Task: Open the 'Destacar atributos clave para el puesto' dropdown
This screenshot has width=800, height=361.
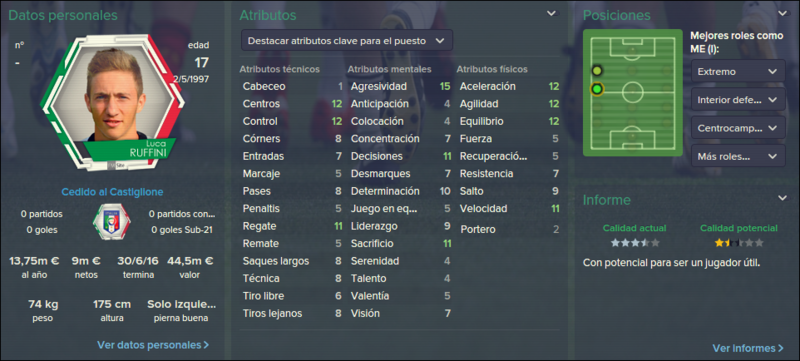Action: pyautogui.click(x=347, y=41)
